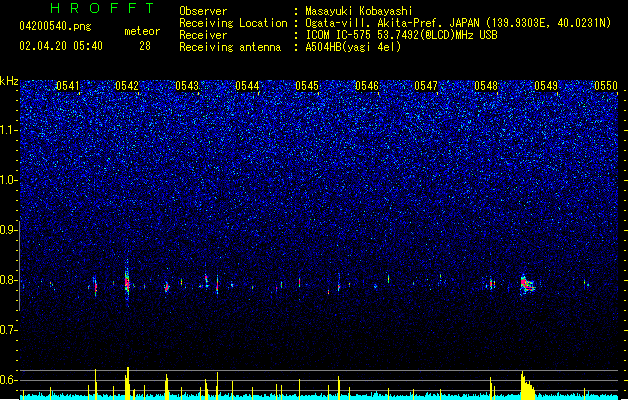Viewport: 629px width, 400px height.
Task: Click the 0.6 kHz axis label
Action: point(9,380)
